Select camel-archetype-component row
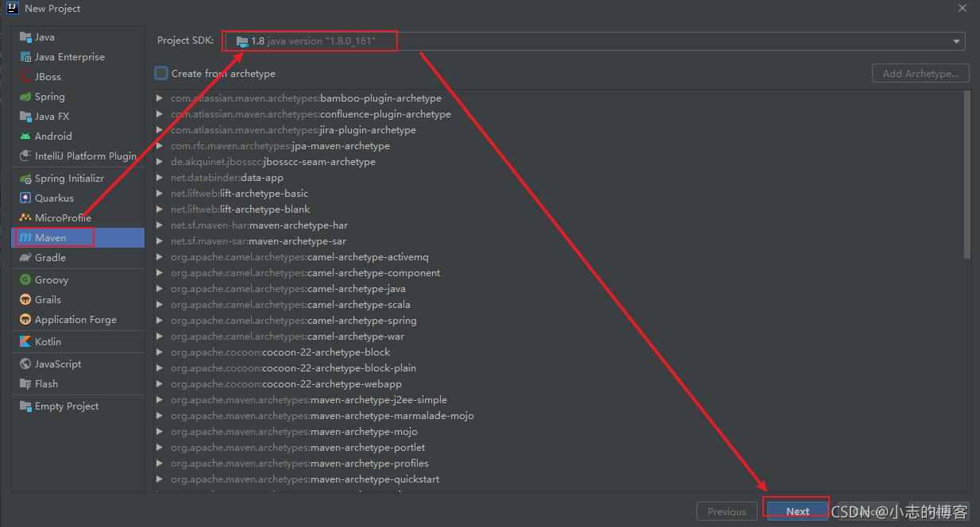980x527 pixels. point(558,273)
